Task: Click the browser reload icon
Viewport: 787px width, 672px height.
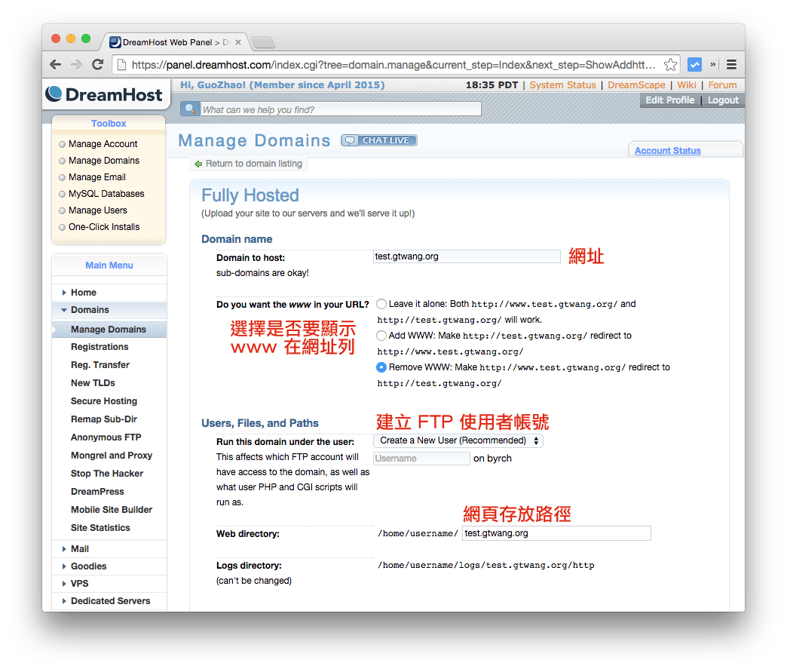Action: (x=96, y=65)
